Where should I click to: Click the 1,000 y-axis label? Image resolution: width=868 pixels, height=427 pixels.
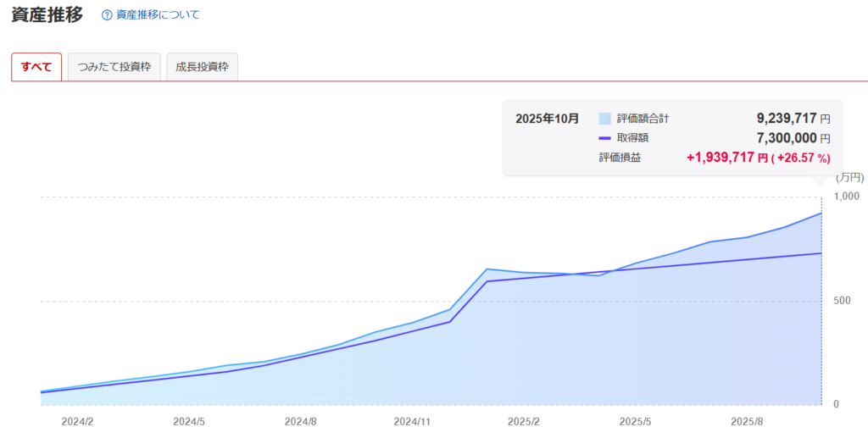point(849,197)
